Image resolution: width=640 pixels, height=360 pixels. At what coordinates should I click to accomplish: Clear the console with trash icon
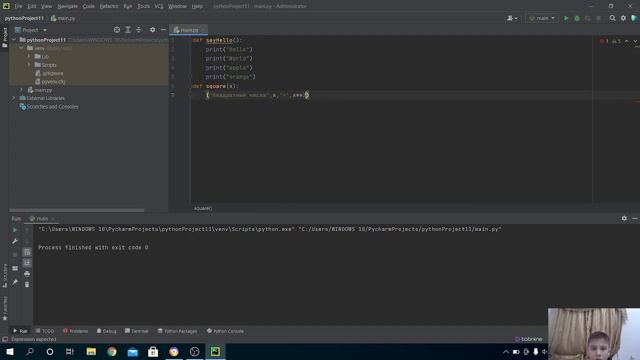pos(27,284)
